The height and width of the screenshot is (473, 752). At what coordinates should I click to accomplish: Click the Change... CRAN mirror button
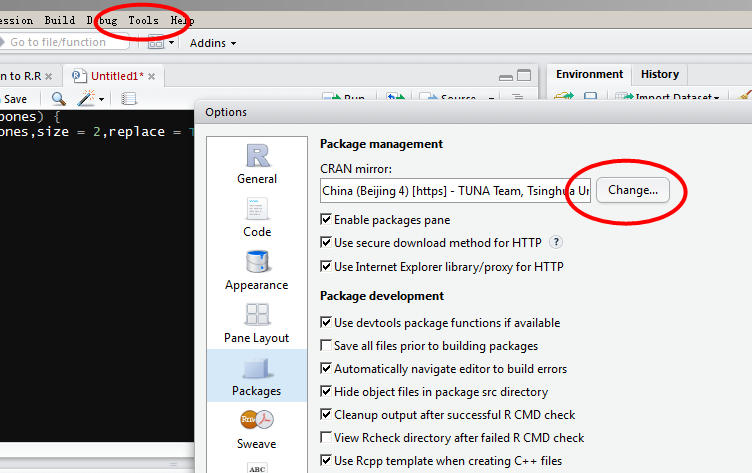(x=633, y=190)
